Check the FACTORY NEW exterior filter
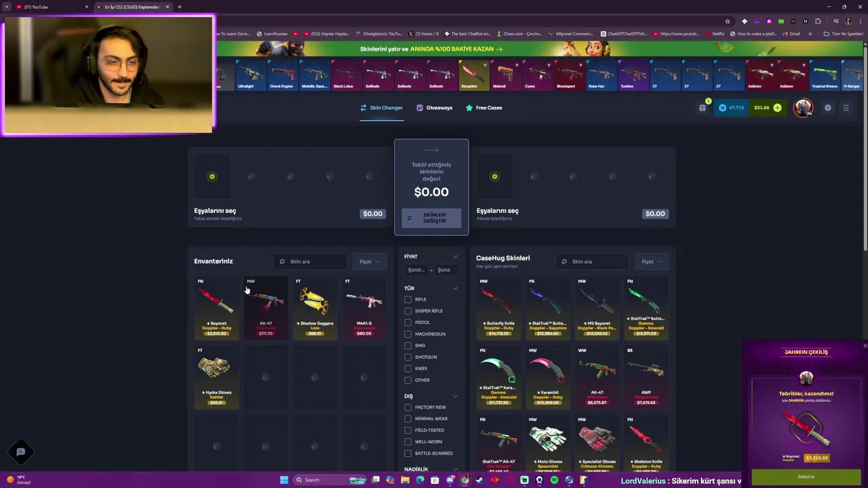The width and height of the screenshot is (868, 488). click(408, 407)
